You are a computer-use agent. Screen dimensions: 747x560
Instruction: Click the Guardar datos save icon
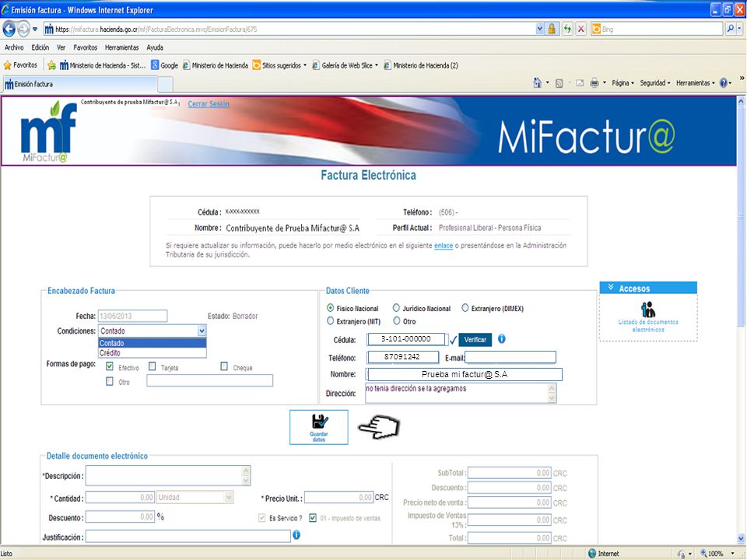319,427
